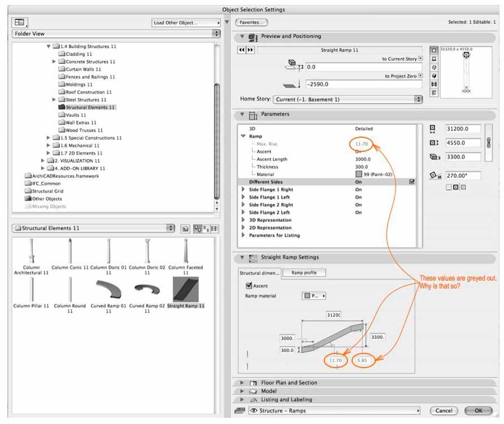Screen dimensions: 504x424
Task: Uncheck the Ascent checkbox
Action: [249, 286]
